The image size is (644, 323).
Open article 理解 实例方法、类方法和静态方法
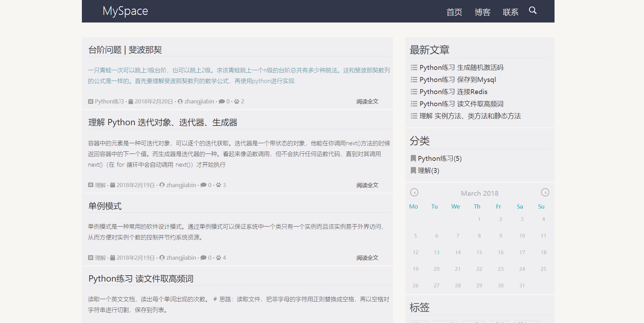point(470,116)
